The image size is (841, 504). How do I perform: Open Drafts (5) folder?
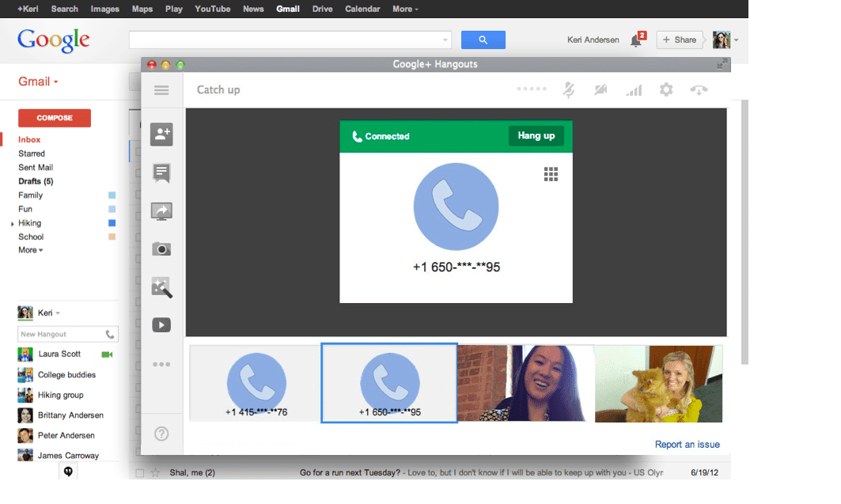coord(36,181)
